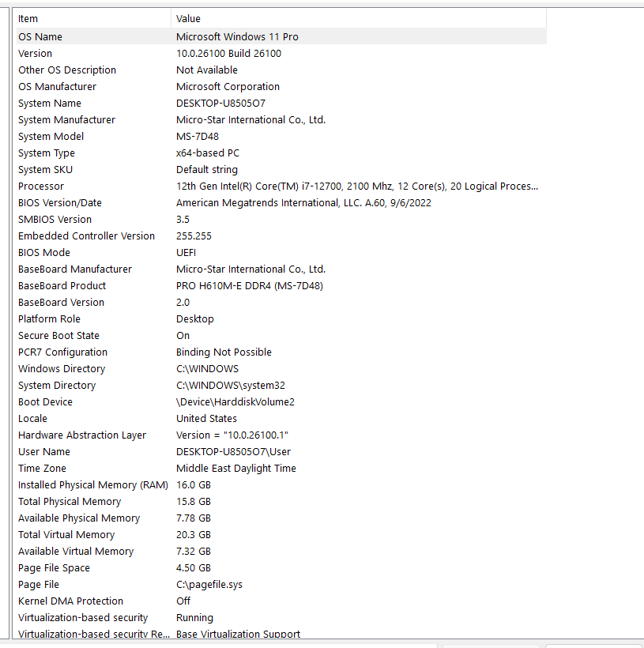Select the OS Name row
This screenshot has width=644, height=648.
(281, 36)
